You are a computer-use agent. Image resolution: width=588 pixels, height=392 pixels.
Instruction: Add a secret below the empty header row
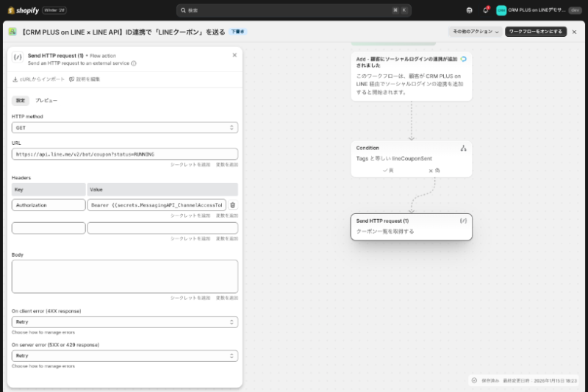pos(190,238)
